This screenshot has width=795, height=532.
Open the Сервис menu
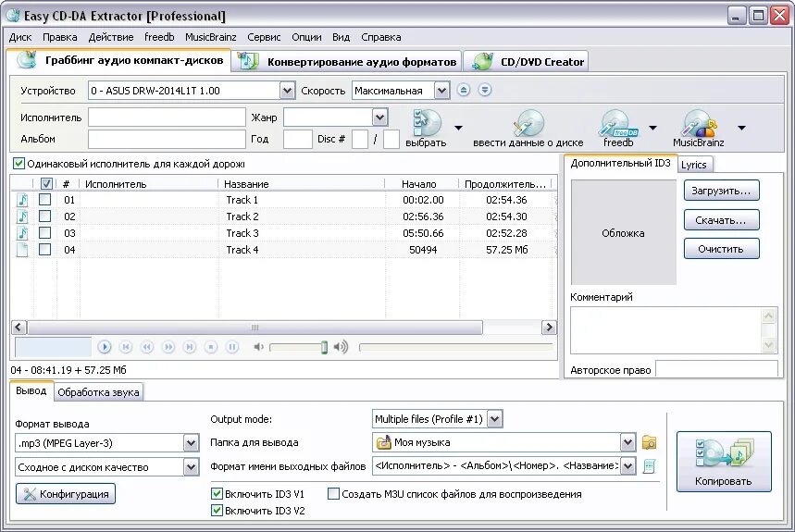tap(264, 37)
